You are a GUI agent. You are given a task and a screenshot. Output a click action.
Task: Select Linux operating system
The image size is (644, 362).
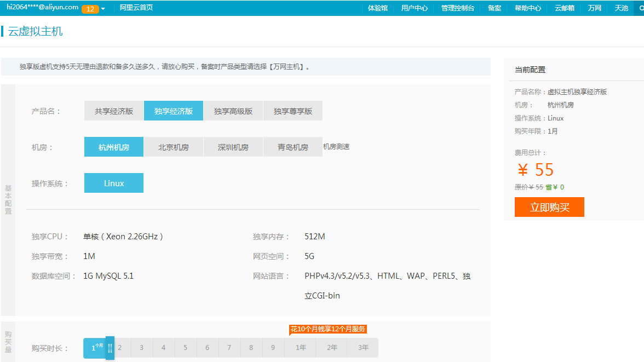point(114,183)
